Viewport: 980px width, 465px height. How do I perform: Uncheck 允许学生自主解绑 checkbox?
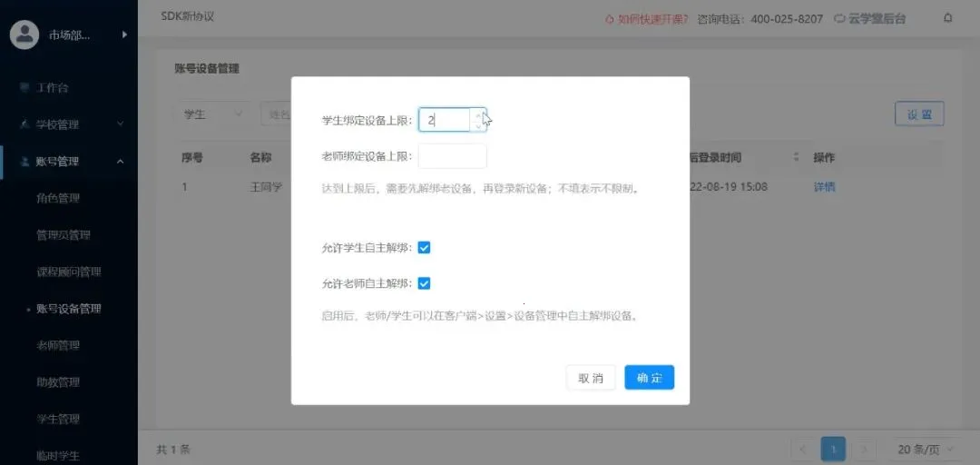click(424, 247)
